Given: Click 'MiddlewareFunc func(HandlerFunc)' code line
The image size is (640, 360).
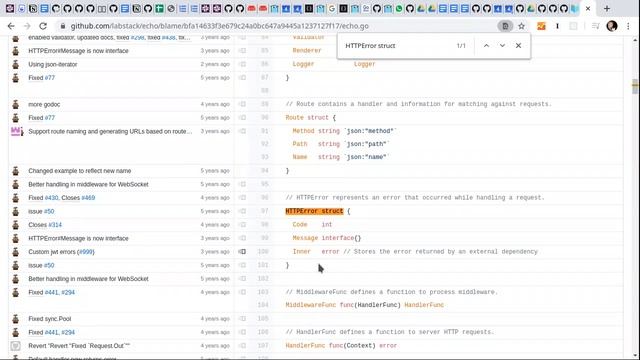Looking at the screenshot, I should click(x=364, y=305).
